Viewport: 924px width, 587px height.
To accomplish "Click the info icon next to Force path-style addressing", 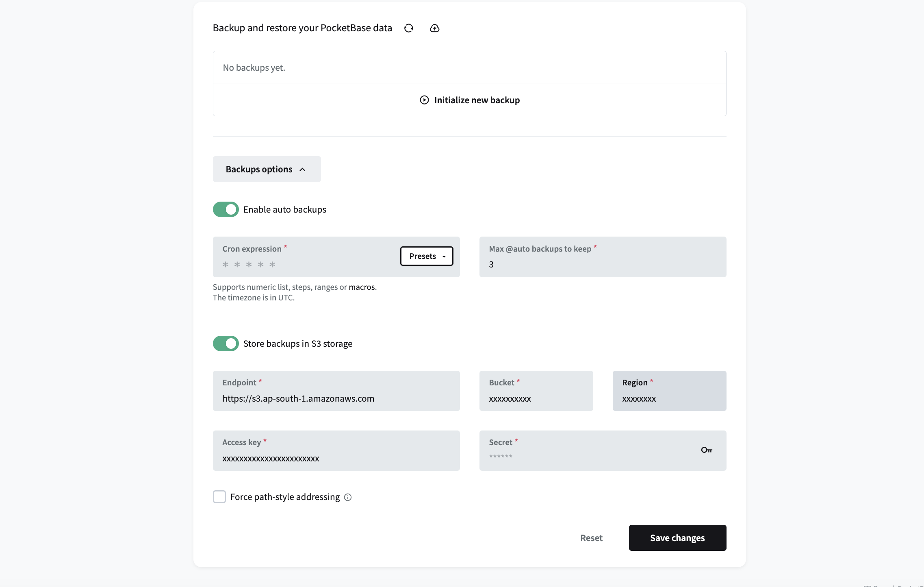I will (x=348, y=498).
